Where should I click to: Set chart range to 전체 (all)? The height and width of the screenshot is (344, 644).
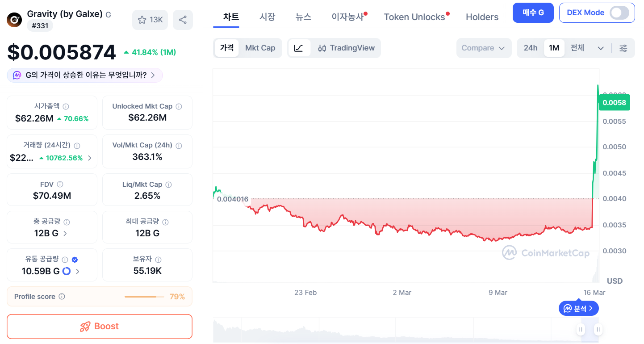577,48
